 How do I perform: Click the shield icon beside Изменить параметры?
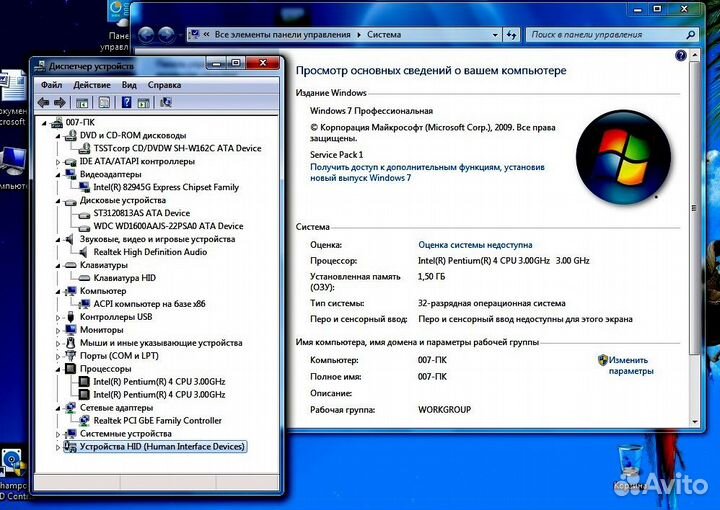[x=602, y=360]
